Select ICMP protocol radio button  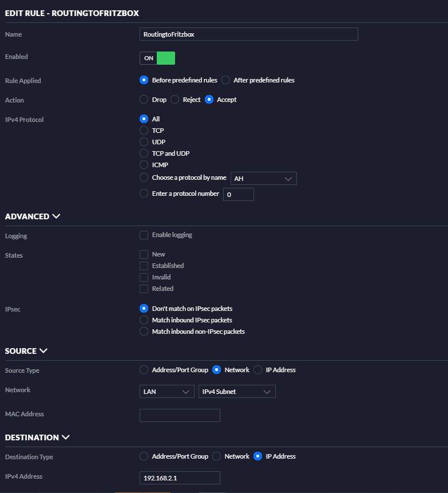(144, 165)
